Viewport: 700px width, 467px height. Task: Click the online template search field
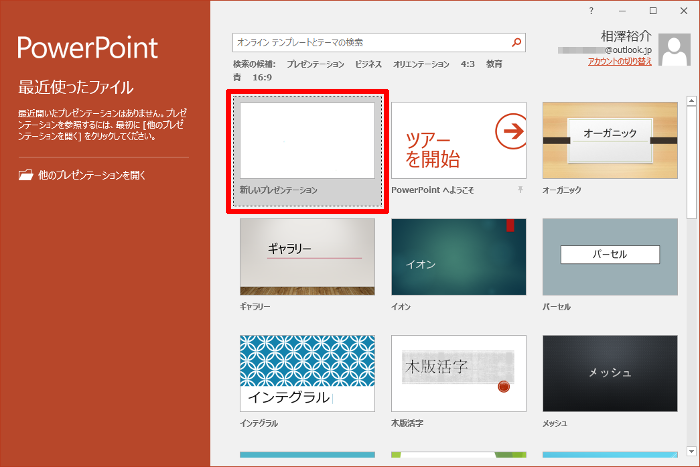point(379,42)
